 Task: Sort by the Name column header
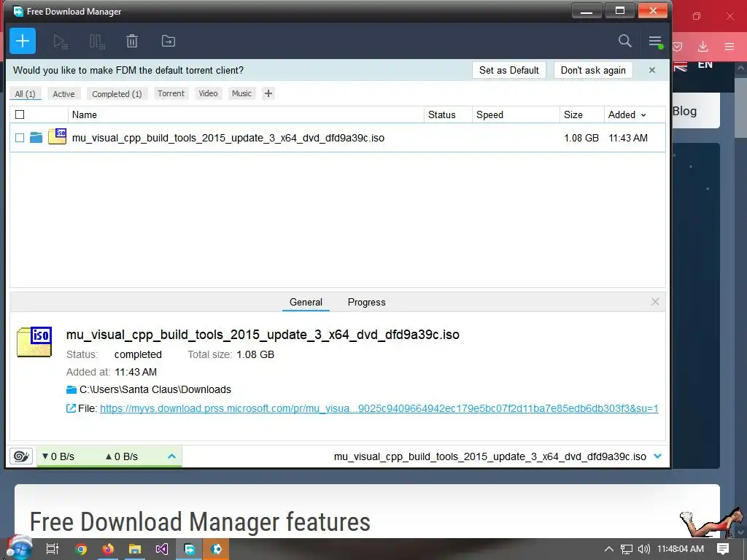point(85,114)
